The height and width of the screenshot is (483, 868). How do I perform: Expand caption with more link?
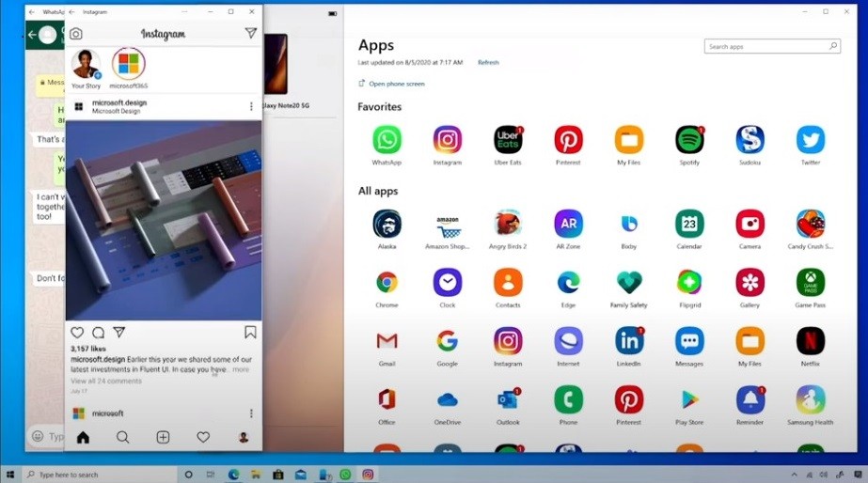coord(241,369)
